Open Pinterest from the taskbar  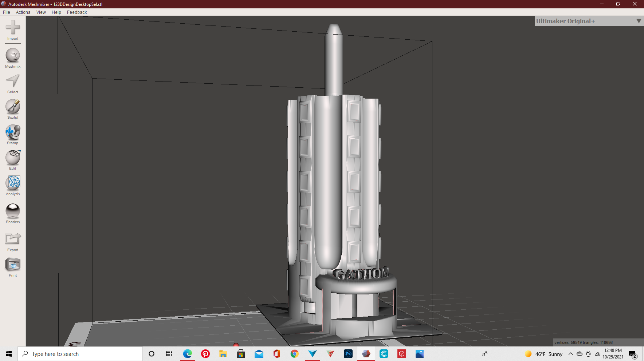tap(205, 354)
